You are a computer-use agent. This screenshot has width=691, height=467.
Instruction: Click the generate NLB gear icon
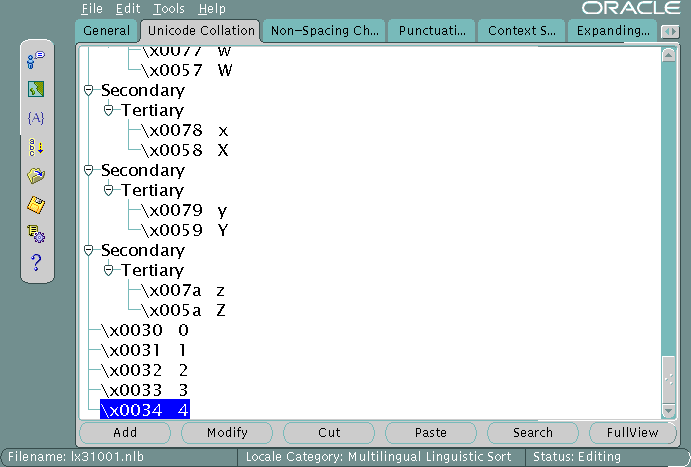click(x=36, y=234)
